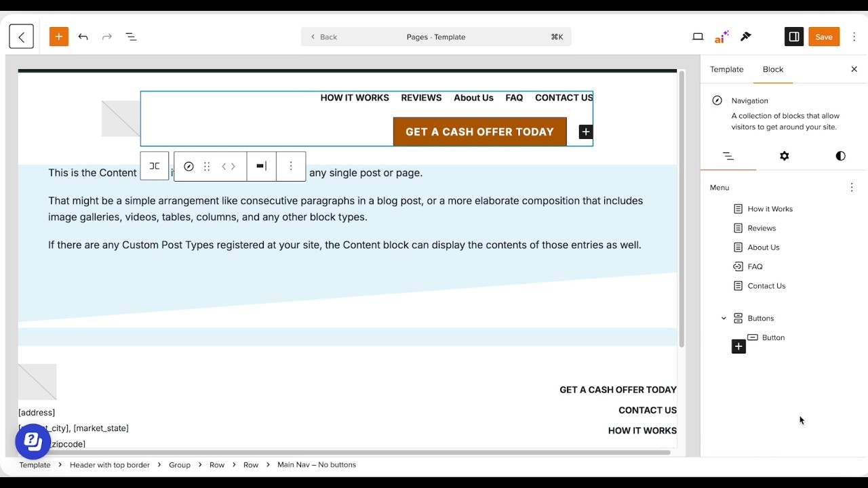This screenshot has height=488, width=868.
Task: Redo the last undone change
Action: point(106,37)
